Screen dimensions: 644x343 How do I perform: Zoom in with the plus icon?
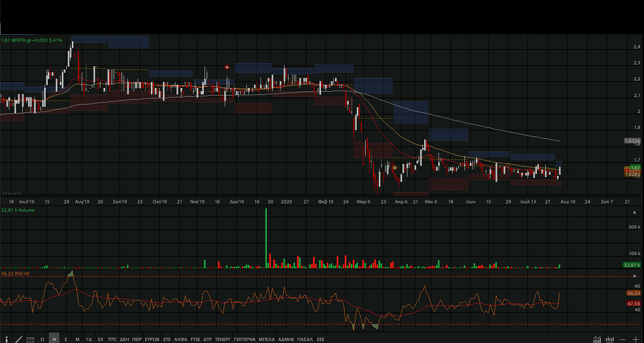click(x=635, y=339)
